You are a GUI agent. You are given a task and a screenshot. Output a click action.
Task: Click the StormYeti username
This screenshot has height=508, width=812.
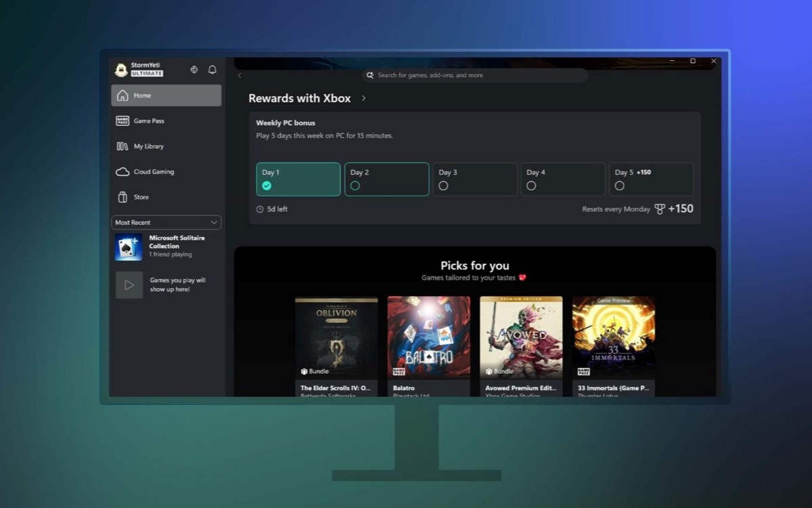(145, 65)
